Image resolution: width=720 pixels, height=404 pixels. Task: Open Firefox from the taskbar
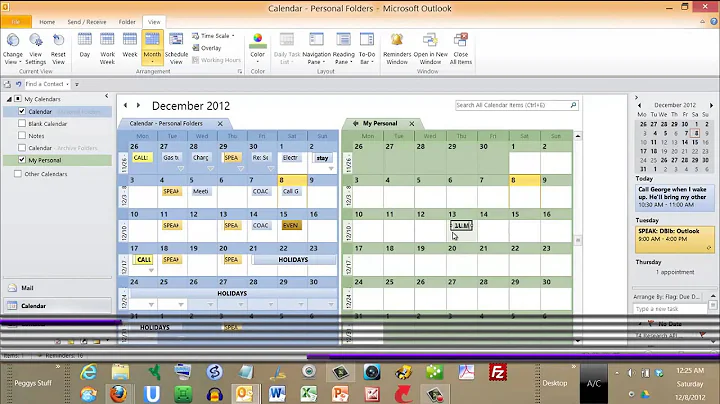[118, 394]
